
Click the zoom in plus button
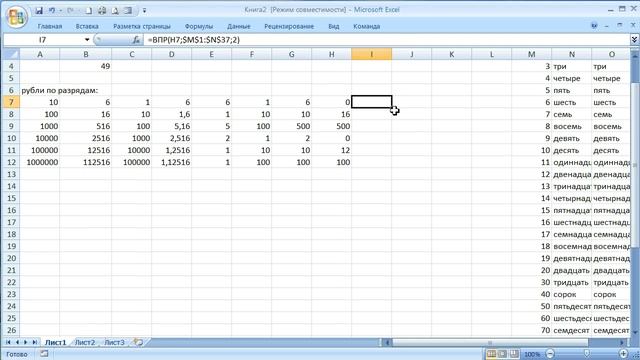click(x=623, y=354)
